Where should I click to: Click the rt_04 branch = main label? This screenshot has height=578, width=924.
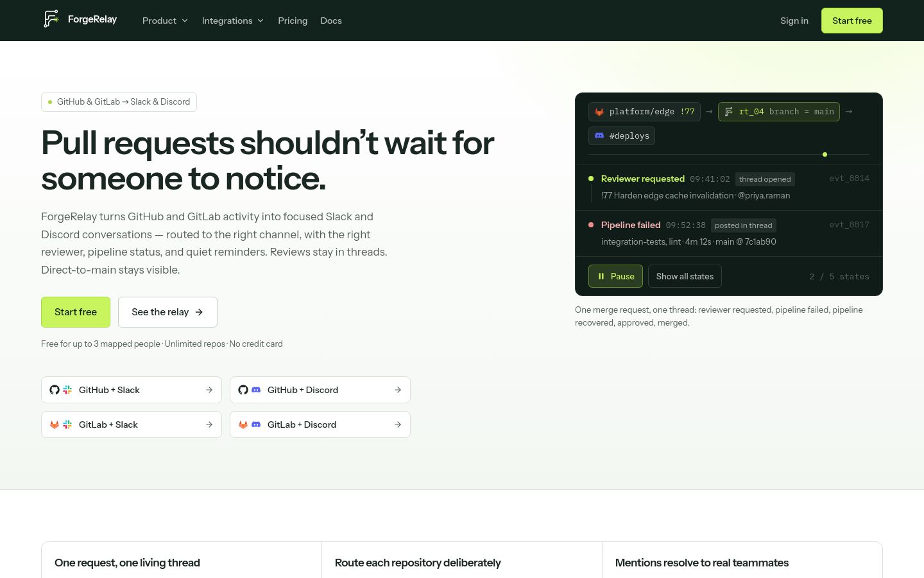[787, 112]
